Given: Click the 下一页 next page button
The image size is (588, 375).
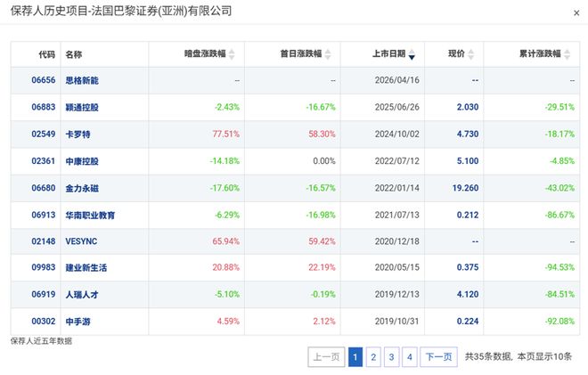Looking at the screenshot, I should pyautogui.click(x=437, y=357).
